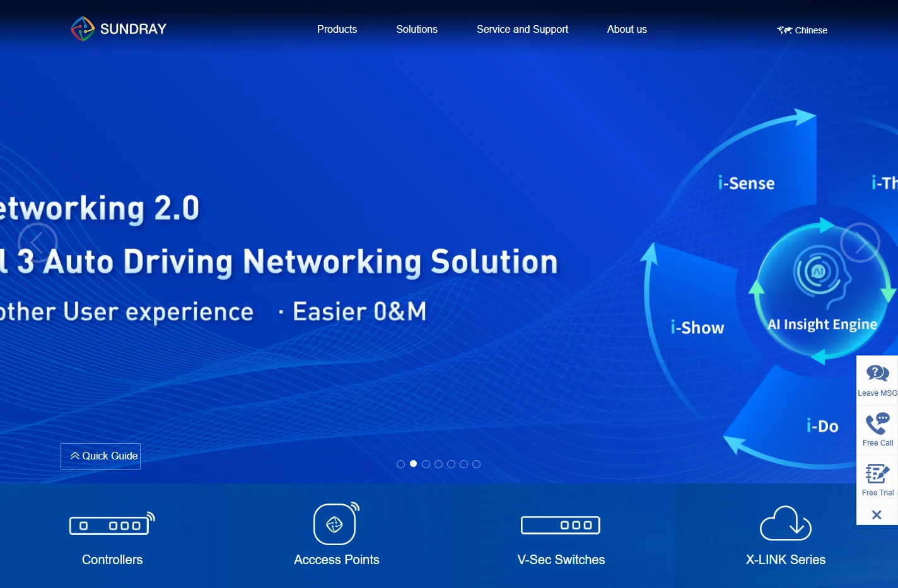Go to next banner slide
898x588 pixels.
pos(860,242)
